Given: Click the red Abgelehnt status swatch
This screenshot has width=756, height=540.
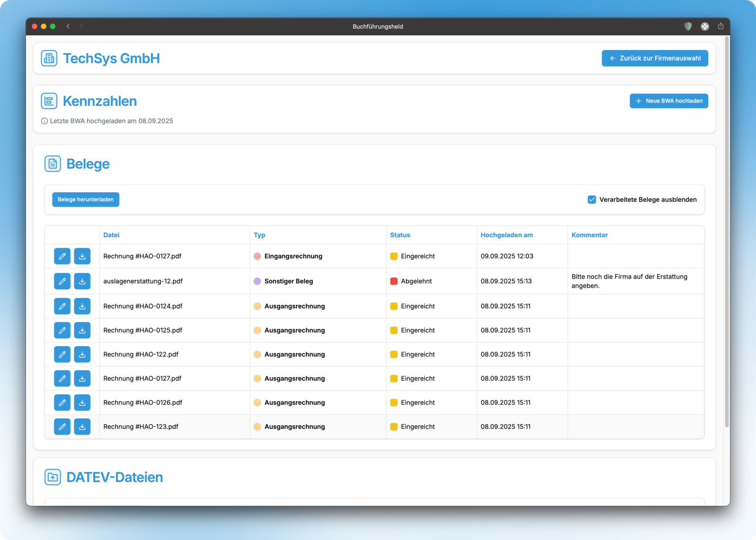Looking at the screenshot, I should point(394,281).
